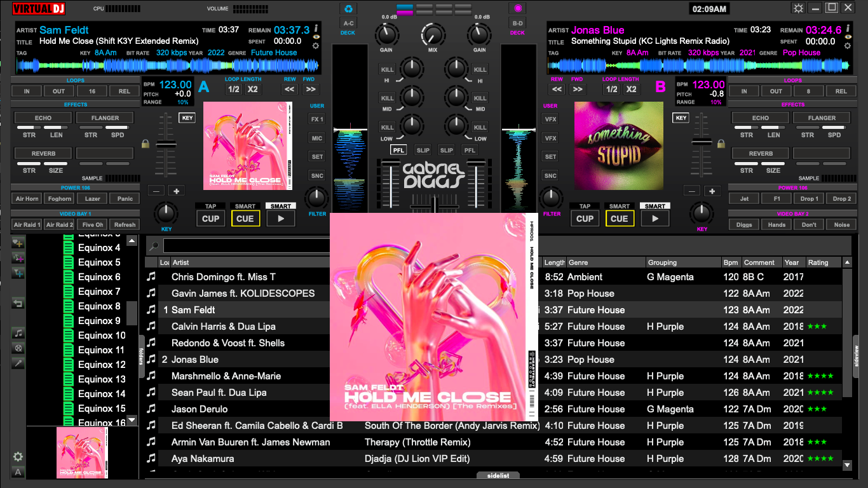This screenshot has width=868, height=488.
Task: Trigger the Drop 2 sample
Action: tap(841, 198)
